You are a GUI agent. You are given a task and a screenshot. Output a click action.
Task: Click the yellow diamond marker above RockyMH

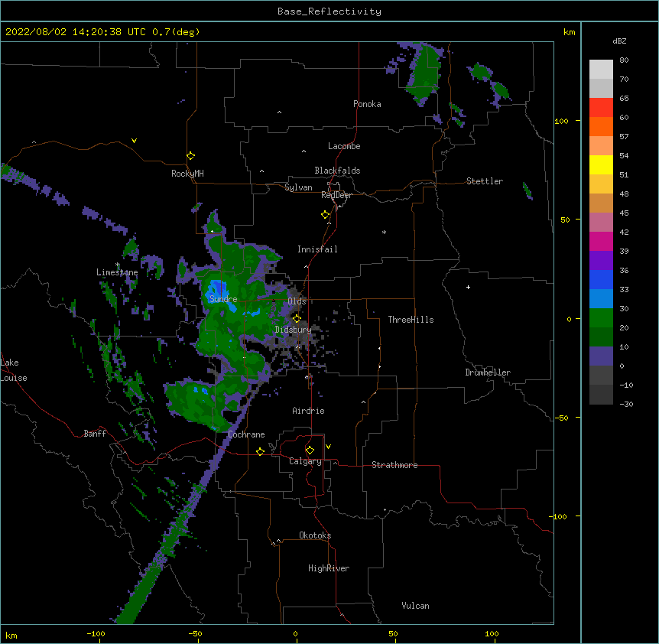190,156
